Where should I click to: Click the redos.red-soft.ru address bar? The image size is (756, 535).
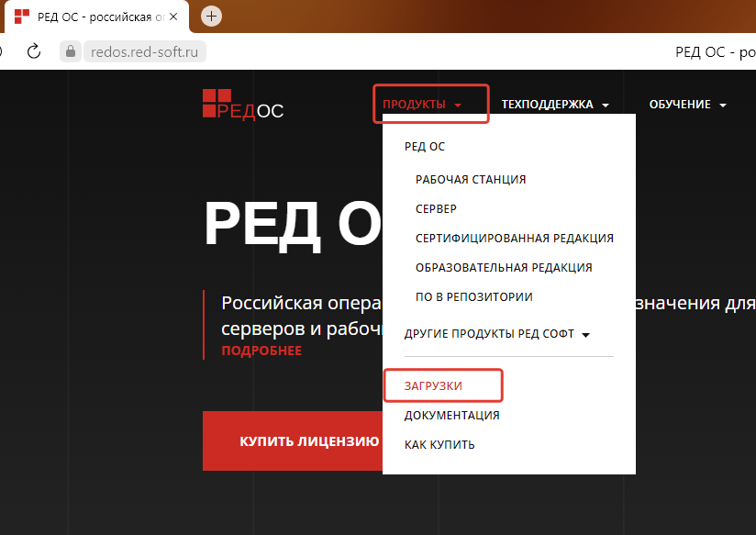145,51
